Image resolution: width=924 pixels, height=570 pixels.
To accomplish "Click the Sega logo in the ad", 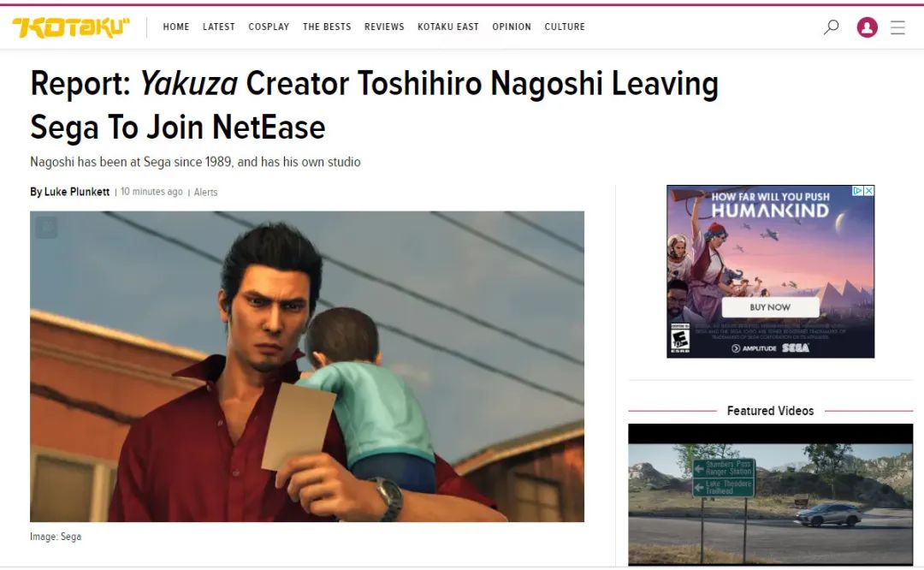I will [796, 347].
